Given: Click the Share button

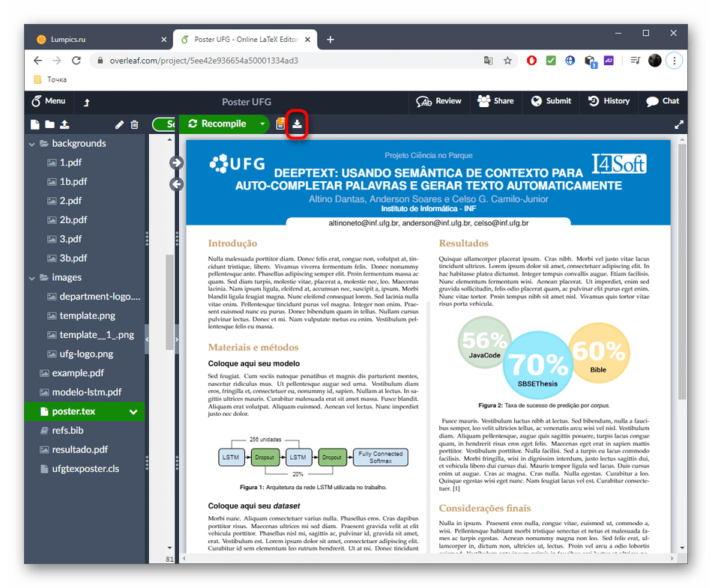Looking at the screenshot, I should tap(495, 101).
